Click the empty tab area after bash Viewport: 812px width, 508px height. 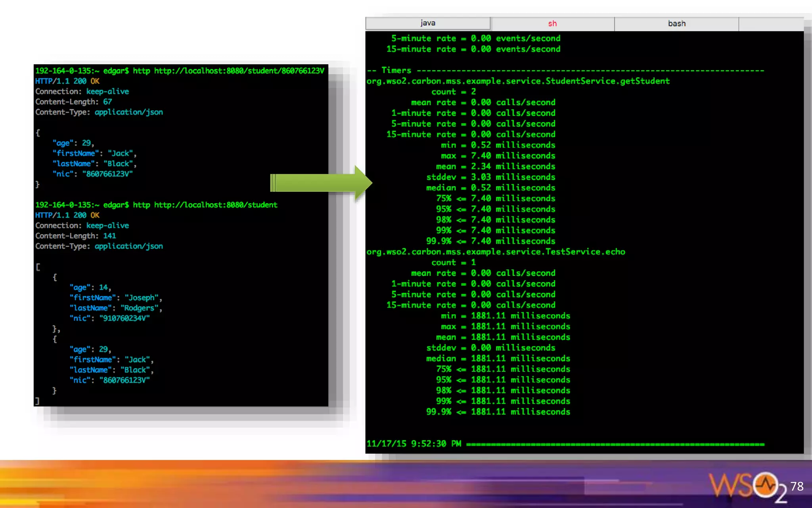[771, 24]
